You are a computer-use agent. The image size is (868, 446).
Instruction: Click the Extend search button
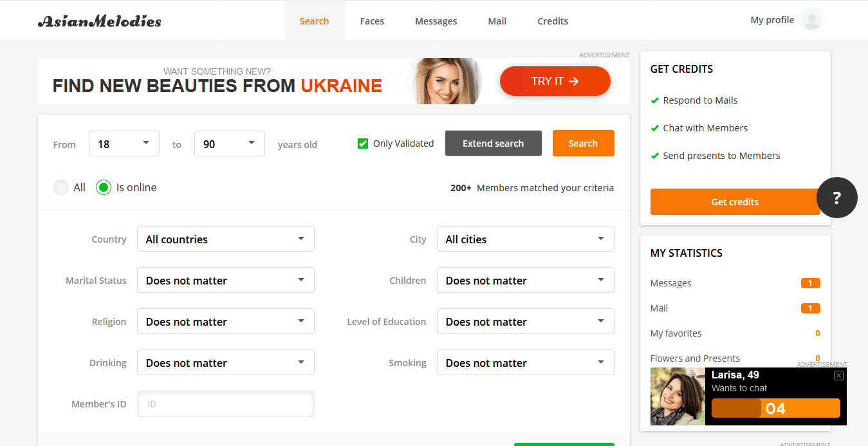coord(494,144)
